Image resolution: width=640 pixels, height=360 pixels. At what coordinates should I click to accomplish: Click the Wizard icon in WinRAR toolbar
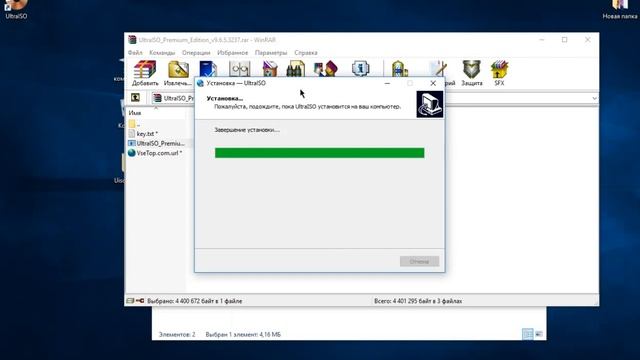(x=325, y=69)
